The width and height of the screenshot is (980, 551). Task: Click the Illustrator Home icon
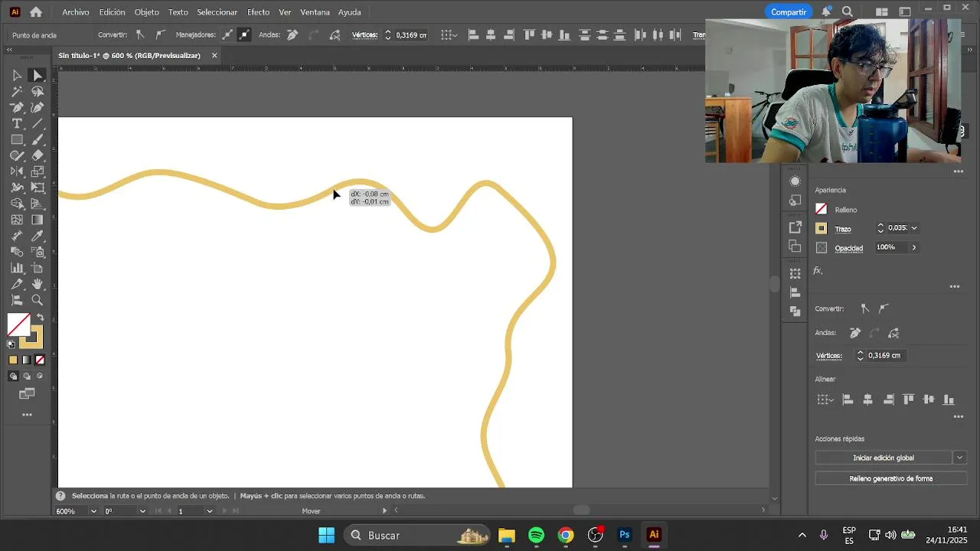(x=36, y=12)
